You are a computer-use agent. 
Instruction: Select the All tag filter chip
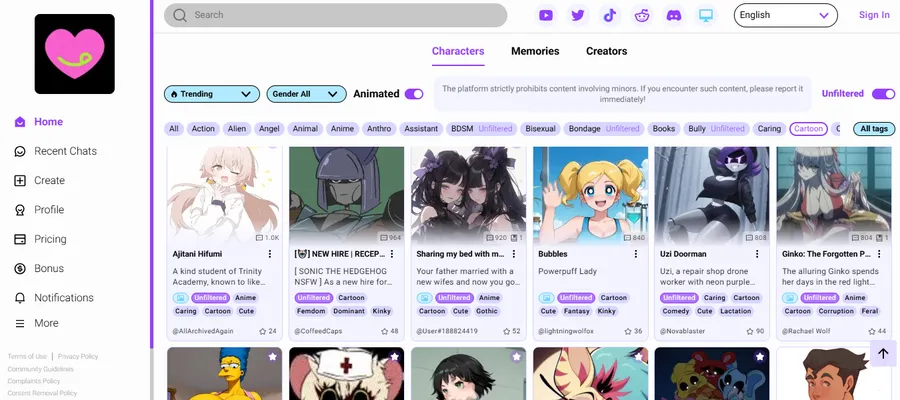174,129
